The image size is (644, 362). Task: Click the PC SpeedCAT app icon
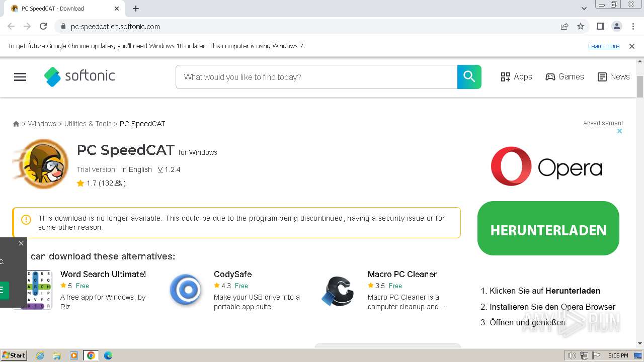tap(41, 163)
